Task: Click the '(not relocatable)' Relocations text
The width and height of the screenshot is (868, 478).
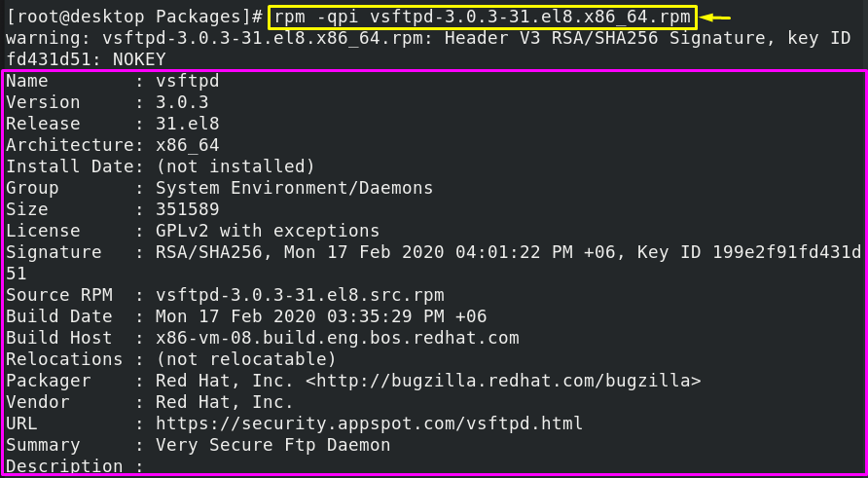Action: pyautogui.click(x=246, y=359)
